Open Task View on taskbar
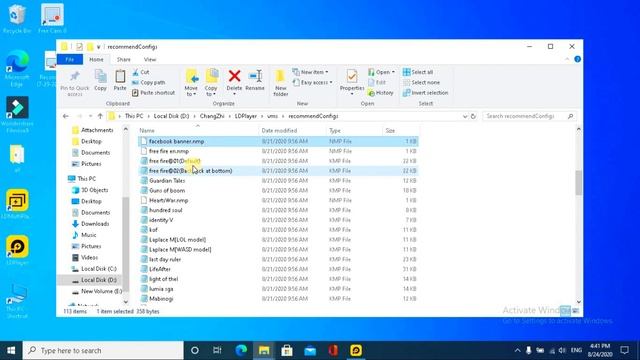The image size is (640, 360). [217, 350]
